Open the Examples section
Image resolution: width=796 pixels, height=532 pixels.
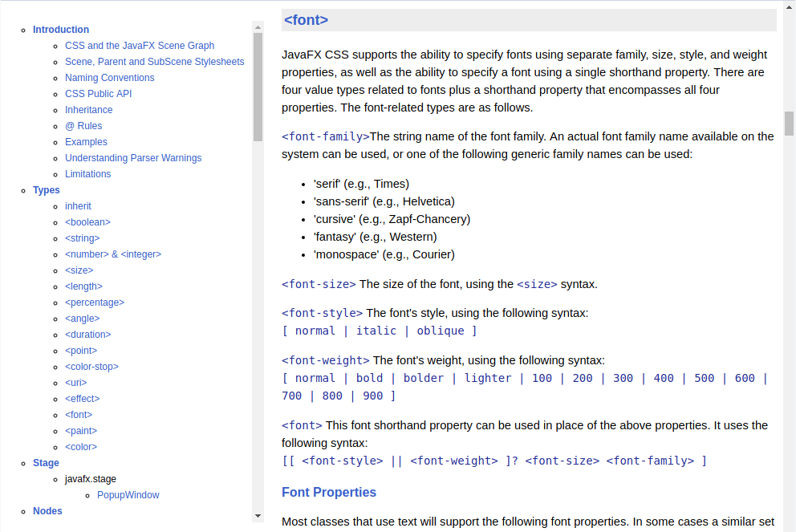(86, 142)
